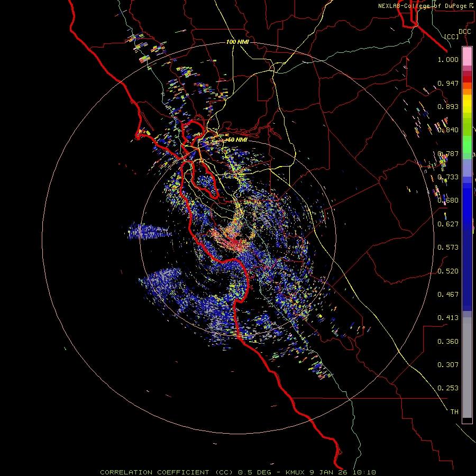Click the Correlation Coefficient KMUX caption at the bottom
Image resolution: width=476 pixels, height=476 pixels.
pos(238,472)
